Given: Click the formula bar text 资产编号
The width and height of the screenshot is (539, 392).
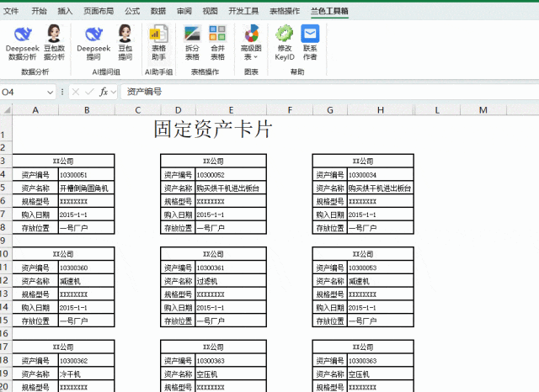Looking at the screenshot, I should click(x=144, y=92).
